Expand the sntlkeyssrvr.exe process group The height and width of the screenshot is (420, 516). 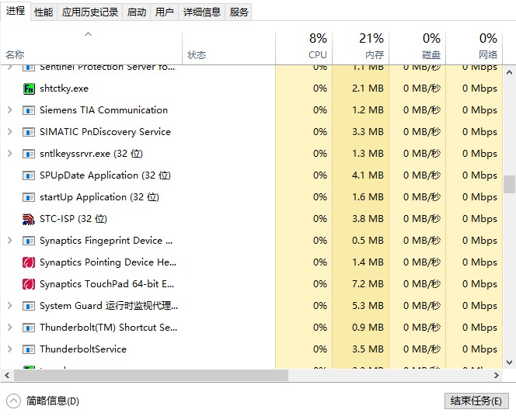coord(9,154)
